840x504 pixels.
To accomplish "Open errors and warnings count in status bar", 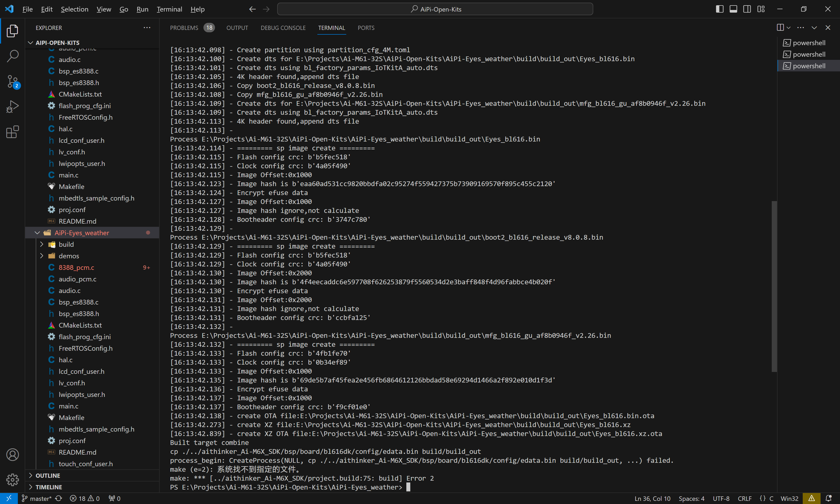I will [x=85, y=498].
